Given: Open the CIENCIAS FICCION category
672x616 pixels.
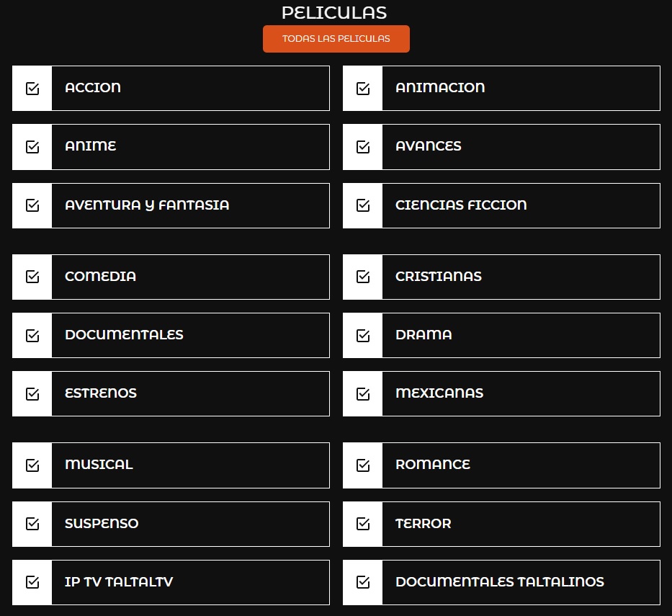Looking at the screenshot, I should (x=461, y=205).
